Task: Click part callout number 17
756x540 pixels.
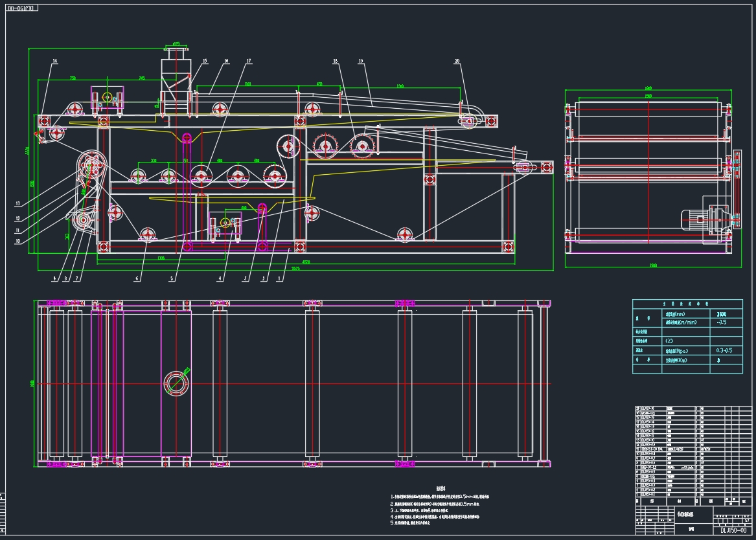Action: coord(249,61)
